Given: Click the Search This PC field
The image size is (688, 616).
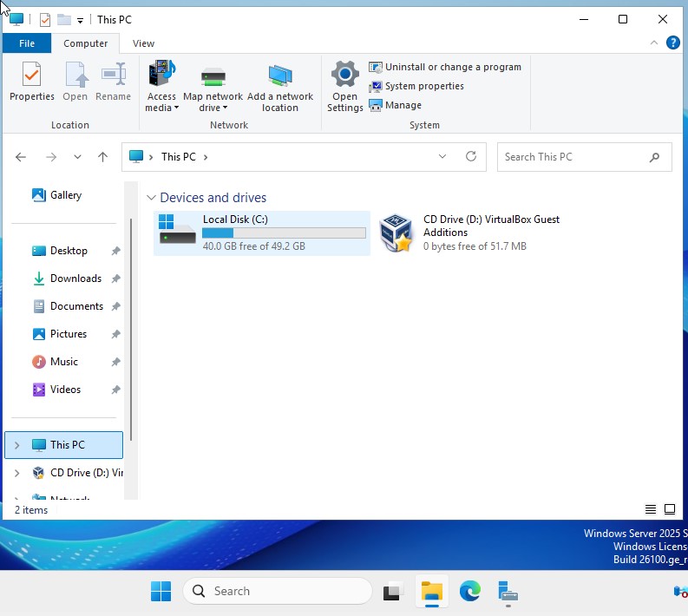Looking at the screenshot, I should pyautogui.click(x=573, y=157).
